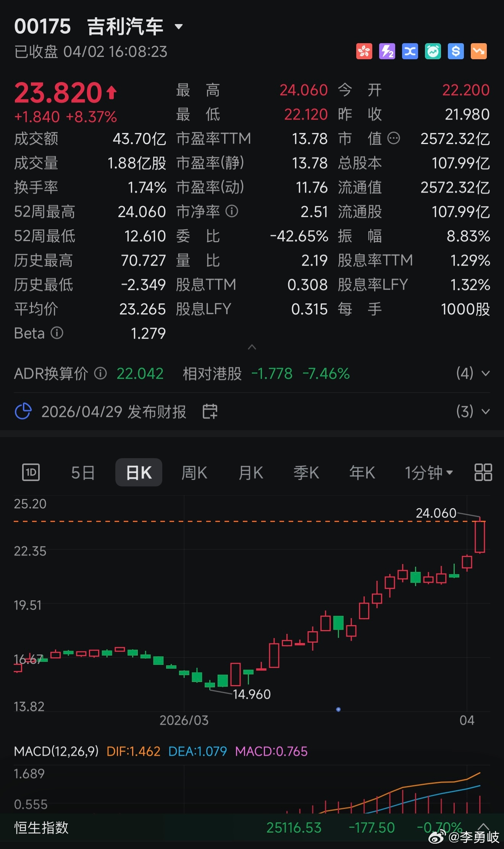Tap the 成交量 value 1.88亿股
Viewport: 504px width, 849px height.
pos(137,163)
